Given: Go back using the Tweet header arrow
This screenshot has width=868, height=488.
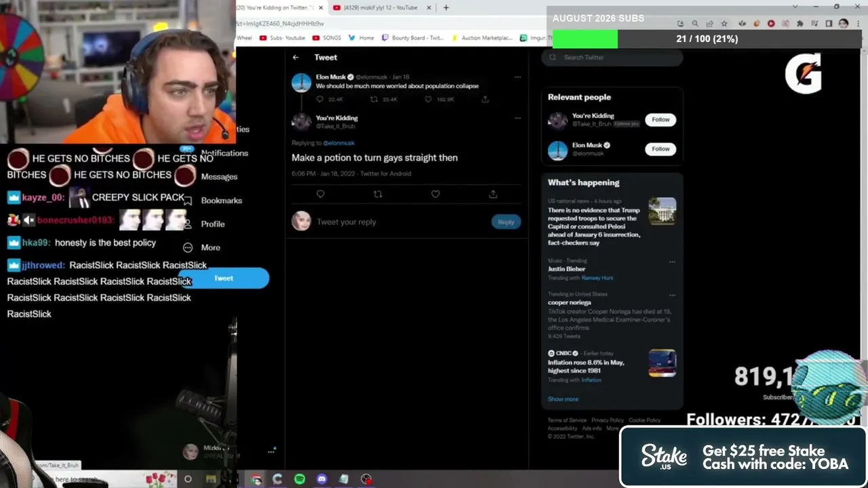Looking at the screenshot, I should [x=296, y=58].
